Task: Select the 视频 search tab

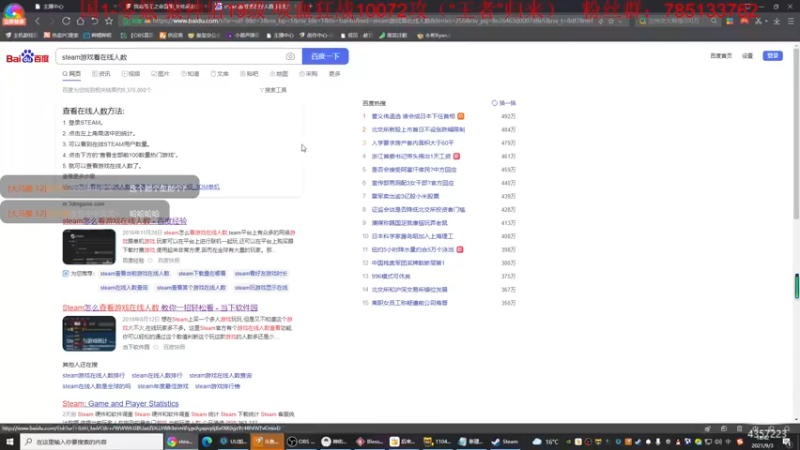Action: point(131,74)
